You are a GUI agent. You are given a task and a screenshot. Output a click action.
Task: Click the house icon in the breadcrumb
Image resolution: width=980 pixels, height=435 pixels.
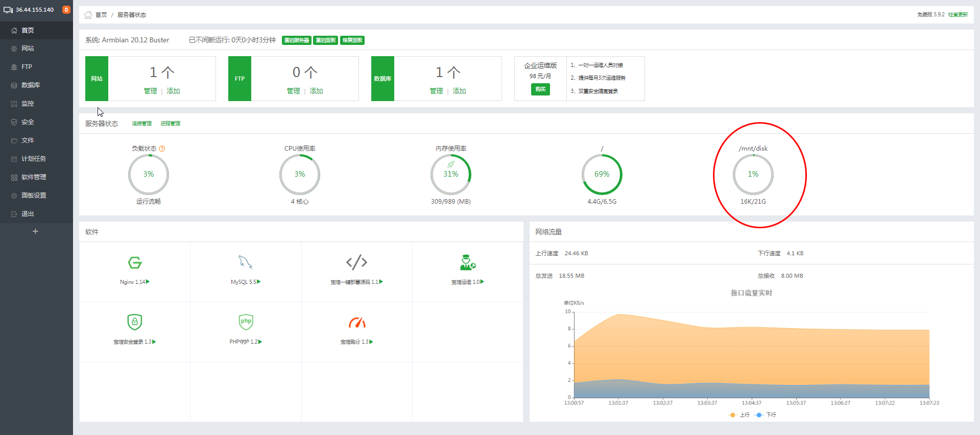88,15
